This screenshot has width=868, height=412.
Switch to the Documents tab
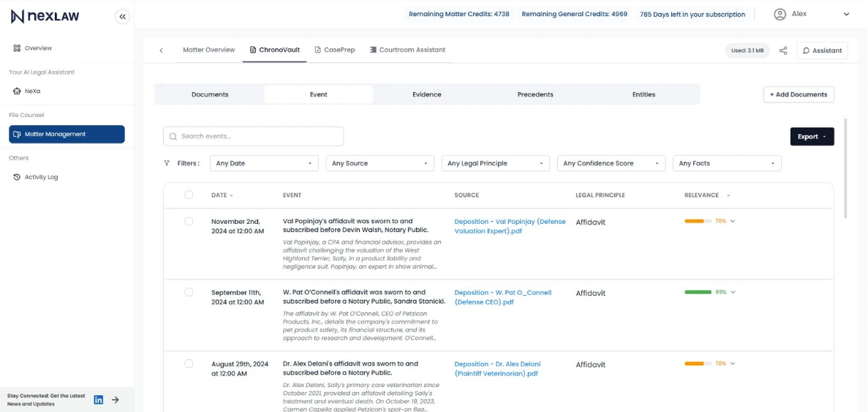coord(210,94)
